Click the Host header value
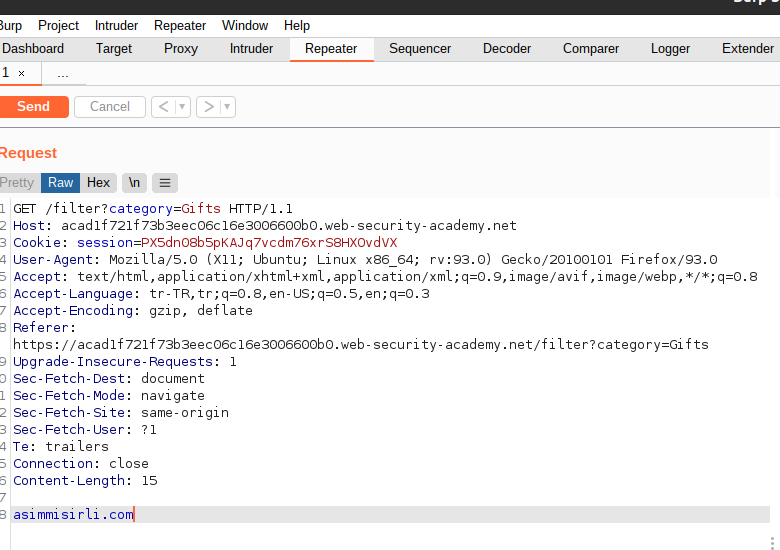This screenshot has height=550, width=780. pos(289,226)
